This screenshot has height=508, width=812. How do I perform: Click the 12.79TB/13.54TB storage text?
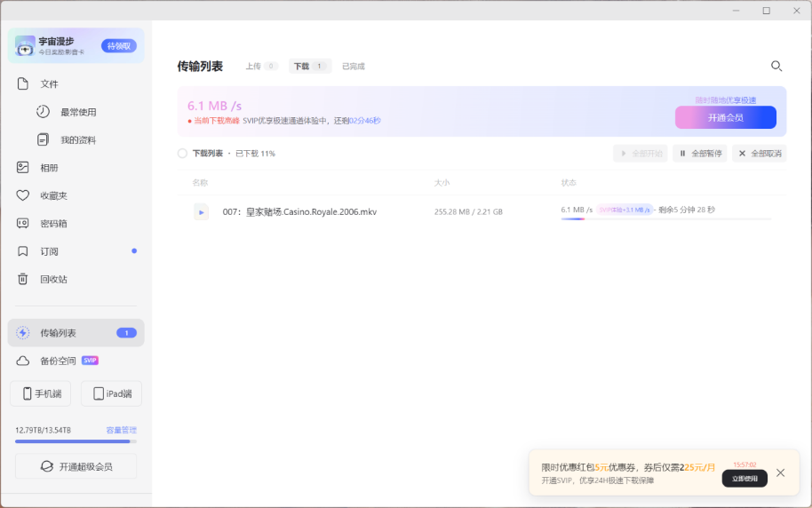click(43, 430)
